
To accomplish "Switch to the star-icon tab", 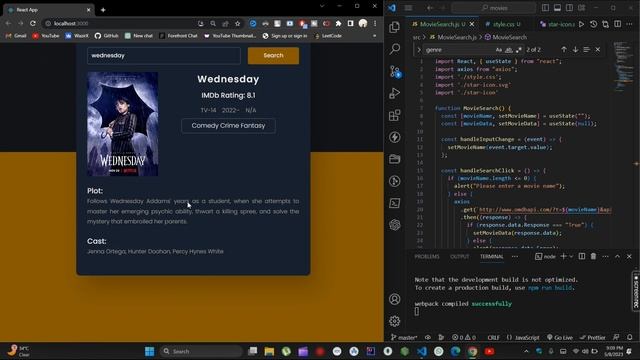I will 557,24.
